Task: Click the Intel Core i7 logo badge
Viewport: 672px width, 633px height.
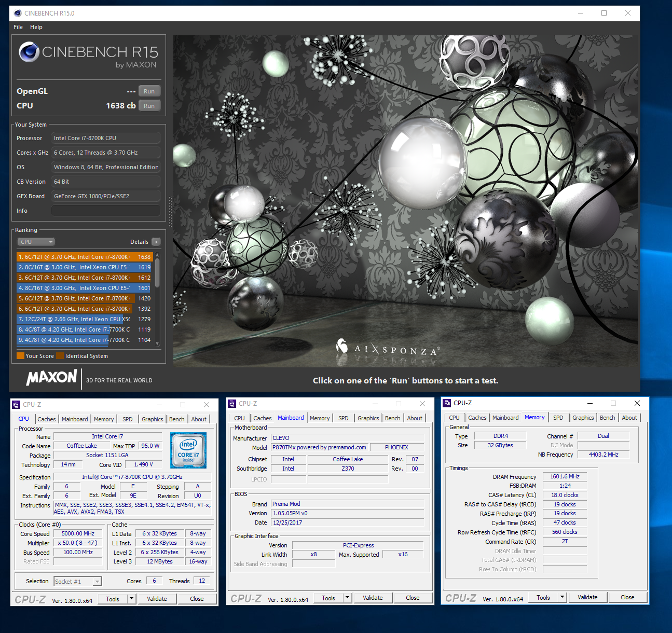Action: [188, 450]
